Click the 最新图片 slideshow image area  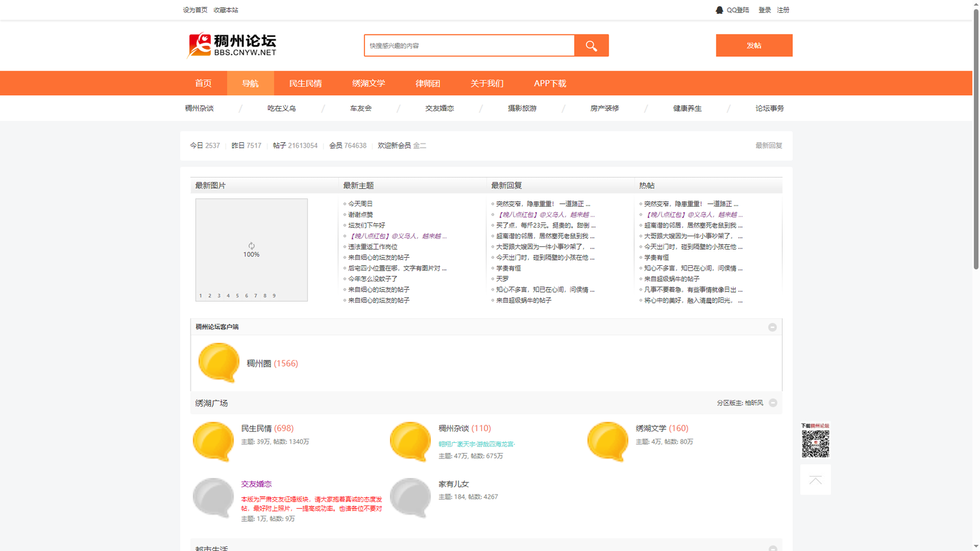pos(252,250)
